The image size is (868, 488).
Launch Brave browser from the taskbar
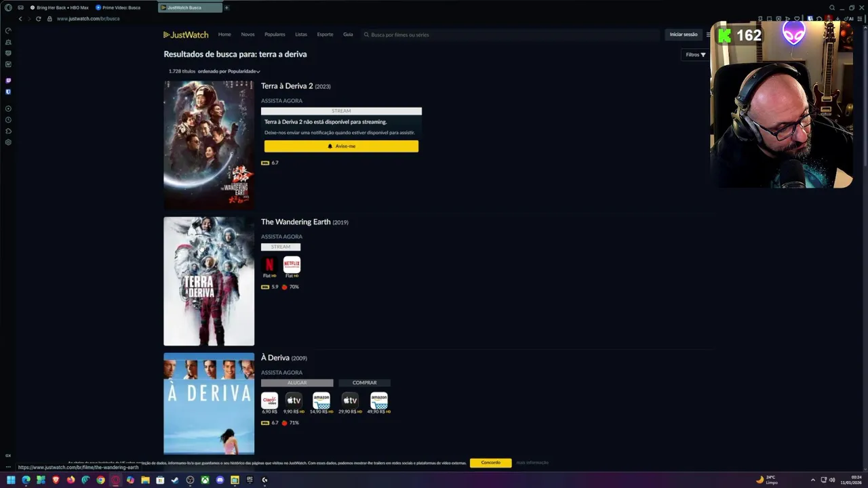tap(56, 480)
